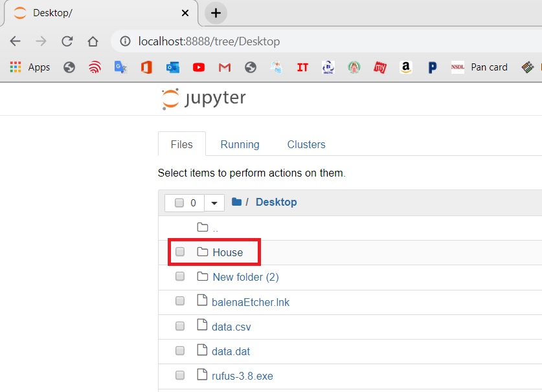Select the Desktop/ browser tab

coord(100,13)
